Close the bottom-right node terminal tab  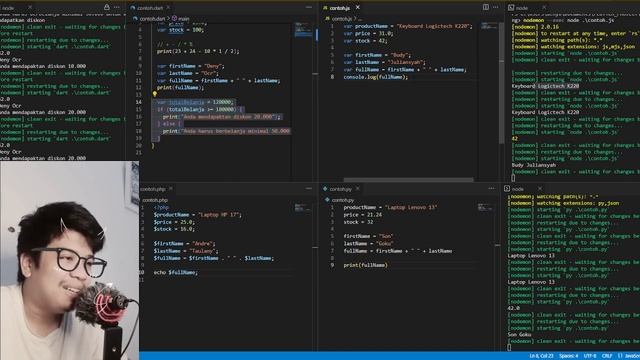pos(540,189)
